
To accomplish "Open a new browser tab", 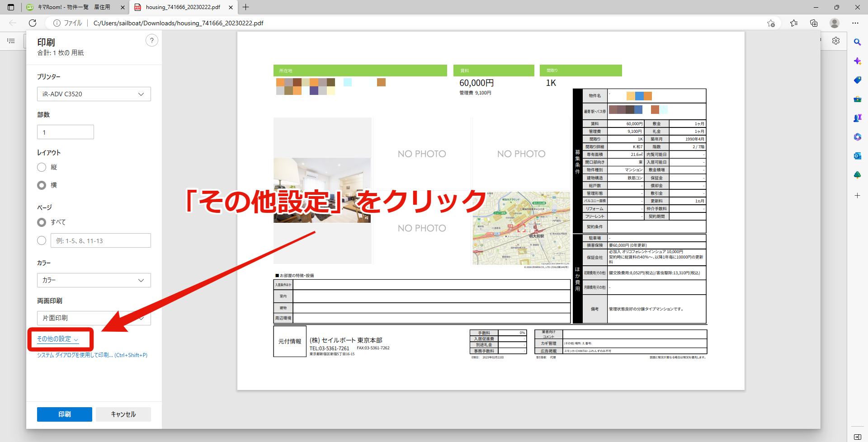I will click(245, 7).
